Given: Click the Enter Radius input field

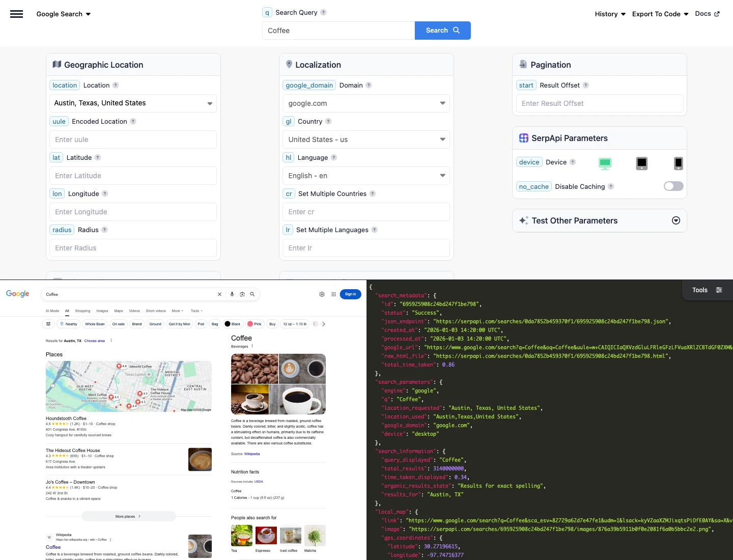Looking at the screenshot, I should click(133, 248).
